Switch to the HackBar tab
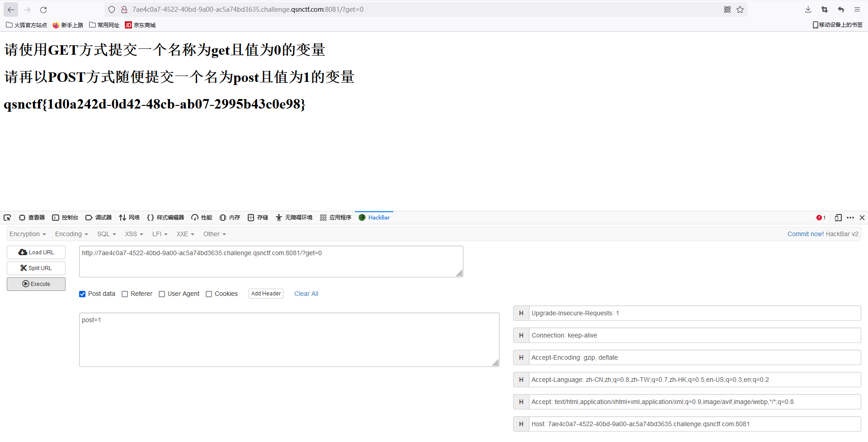The image size is (868, 442). [x=374, y=218]
